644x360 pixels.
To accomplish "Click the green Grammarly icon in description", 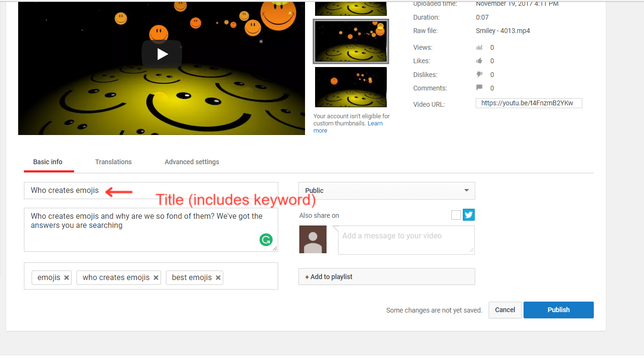I will click(x=266, y=240).
